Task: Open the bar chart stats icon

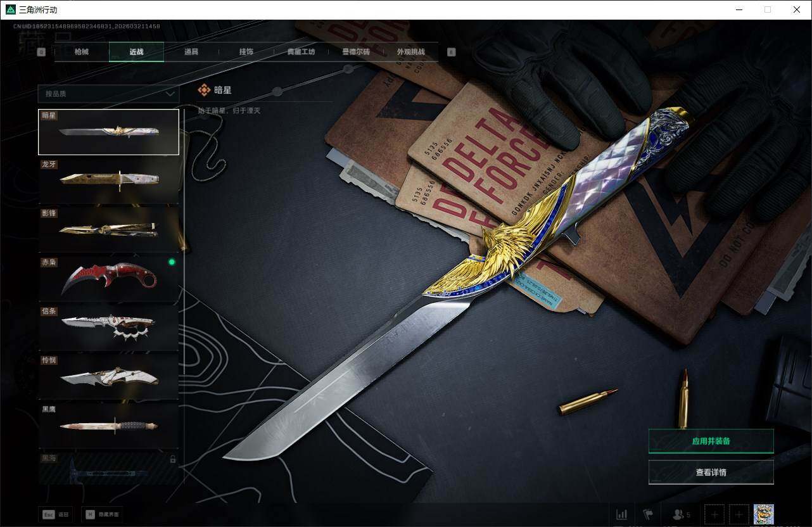Action: pos(622,514)
